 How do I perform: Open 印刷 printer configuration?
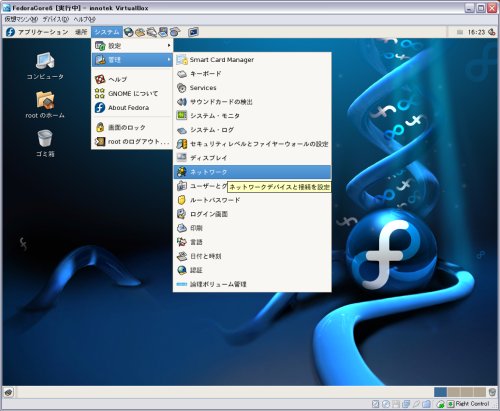(x=252, y=228)
